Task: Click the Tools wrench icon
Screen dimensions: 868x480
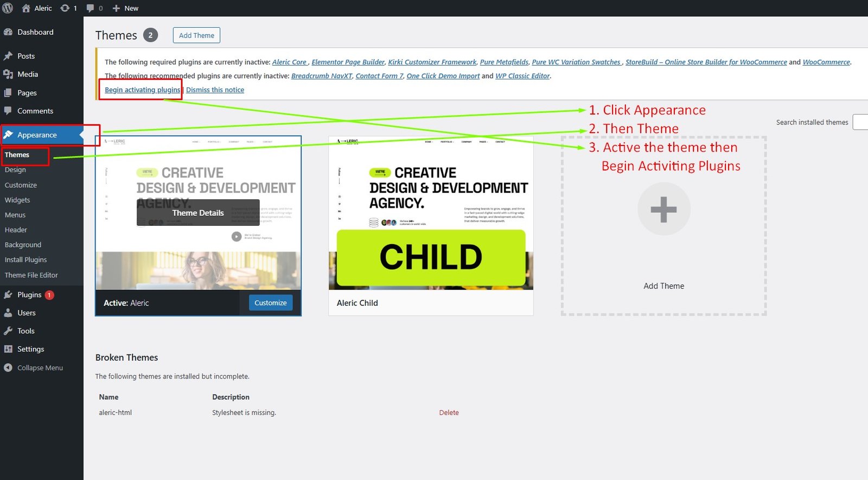Action: coord(8,331)
